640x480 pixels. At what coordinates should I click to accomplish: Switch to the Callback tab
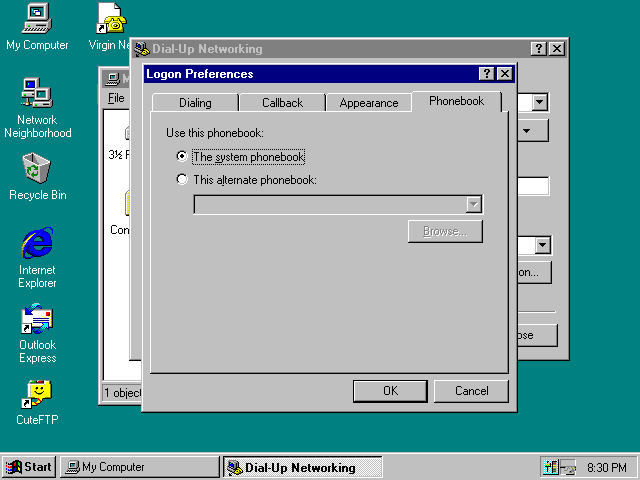tap(282, 103)
